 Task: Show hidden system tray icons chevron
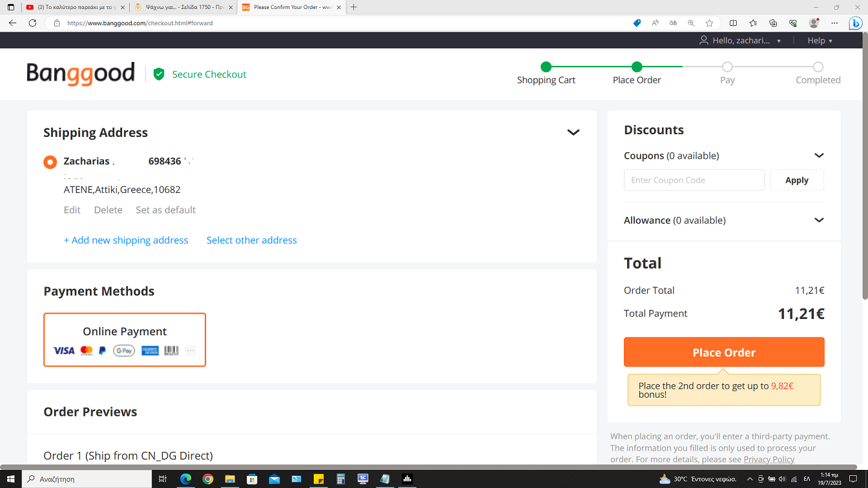750,479
